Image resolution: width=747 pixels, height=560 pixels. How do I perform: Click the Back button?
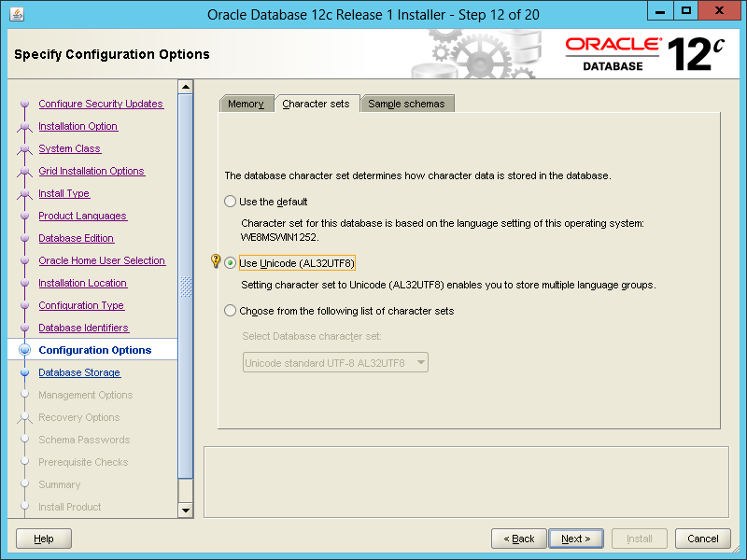[519, 539]
